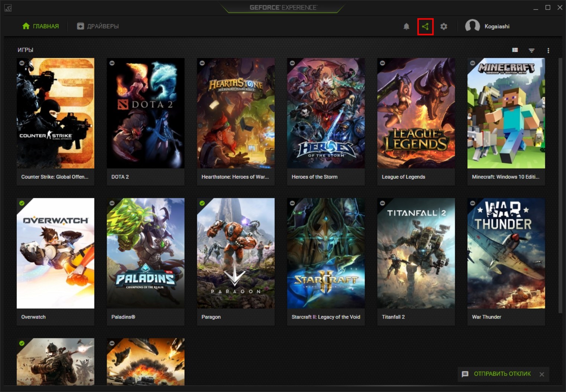Open Heroes of the Storm cover
The image size is (566, 392).
tap(326, 113)
